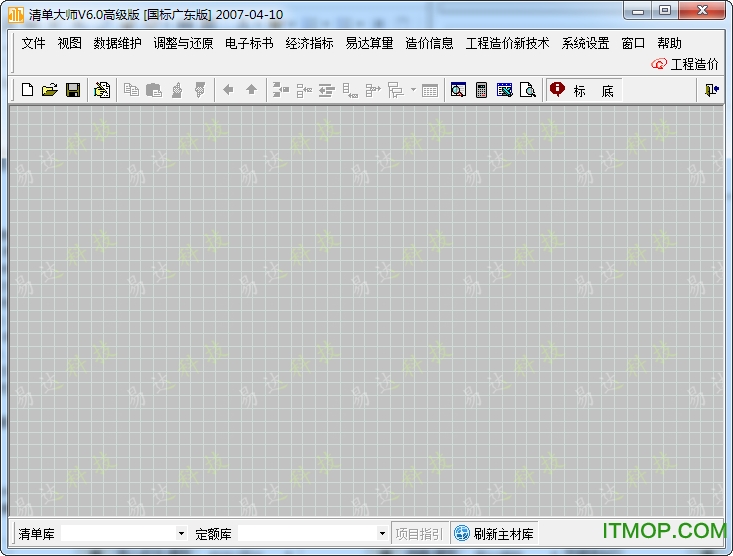The width and height of the screenshot is (733, 556).
Task: Open the 系统设置 menu
Action: (585, 43)
